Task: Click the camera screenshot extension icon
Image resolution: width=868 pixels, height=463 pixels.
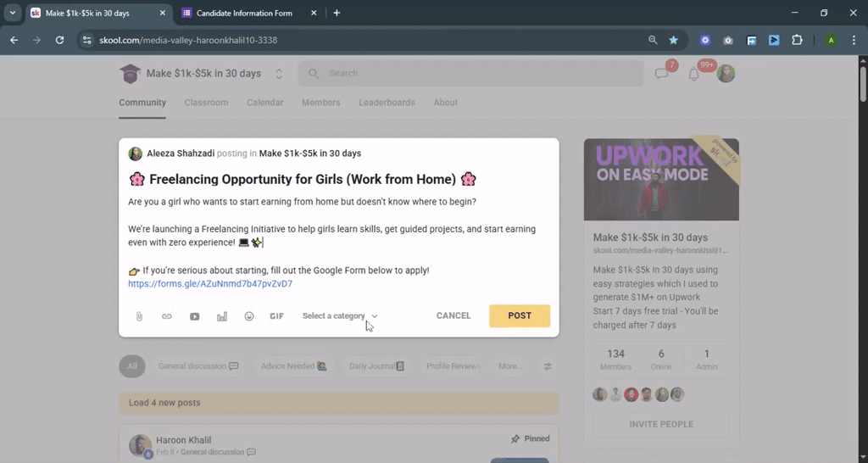Action: 728,40
